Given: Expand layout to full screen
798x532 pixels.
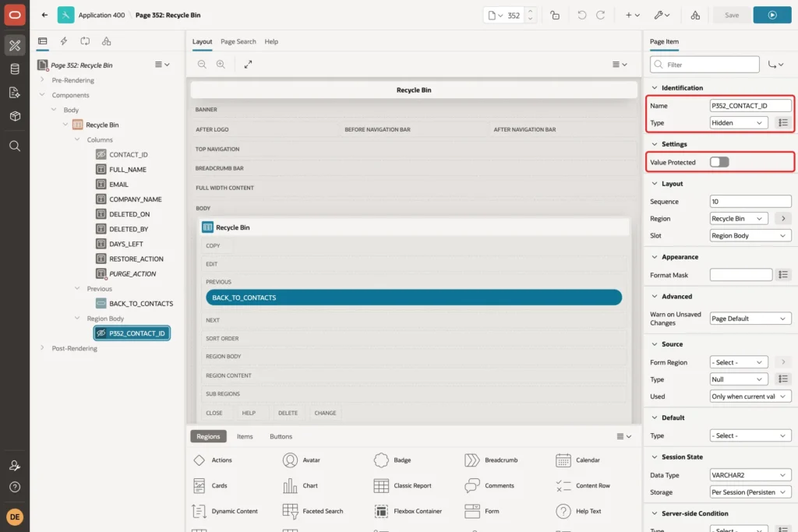Looking at the screenshot, I should 248,64.
